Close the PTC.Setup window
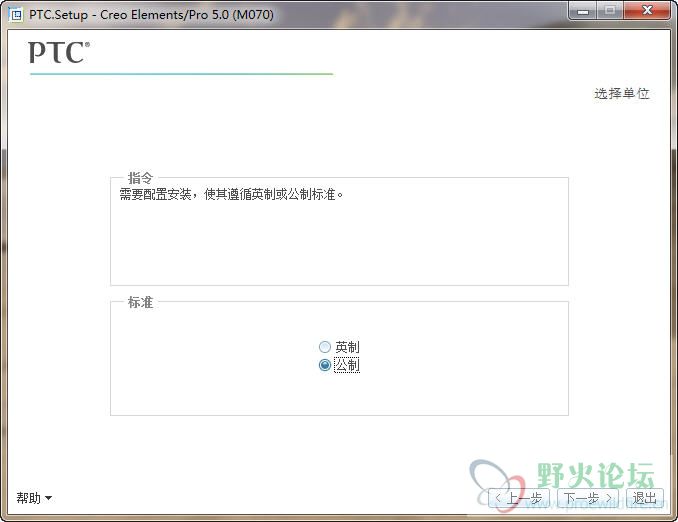678x522 pixels. coord(647,10)
